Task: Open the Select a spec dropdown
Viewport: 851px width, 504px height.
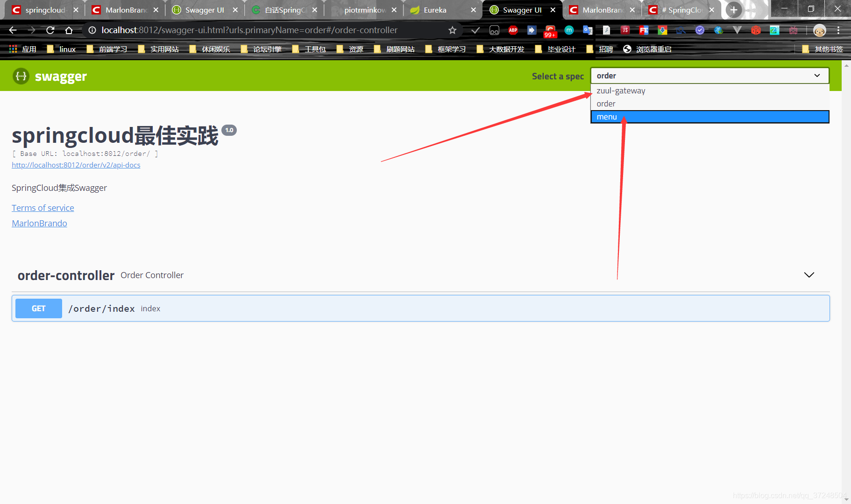Action: point(709,76)
